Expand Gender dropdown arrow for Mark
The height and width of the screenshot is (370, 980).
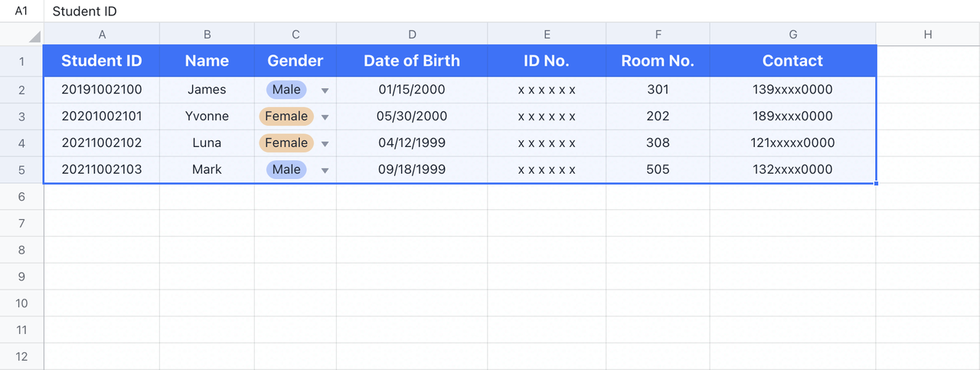click(325, 170)
